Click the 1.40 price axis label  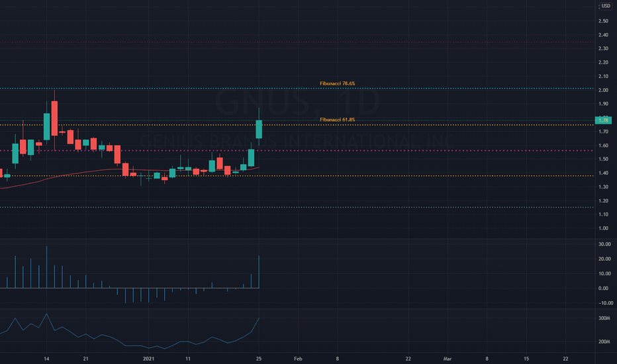click(603, 173)
